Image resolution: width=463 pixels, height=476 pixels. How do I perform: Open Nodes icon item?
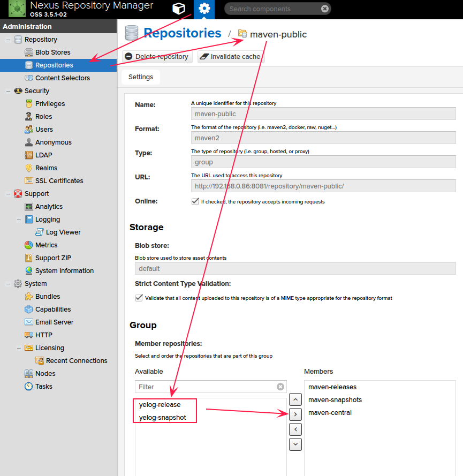(29, 373)
